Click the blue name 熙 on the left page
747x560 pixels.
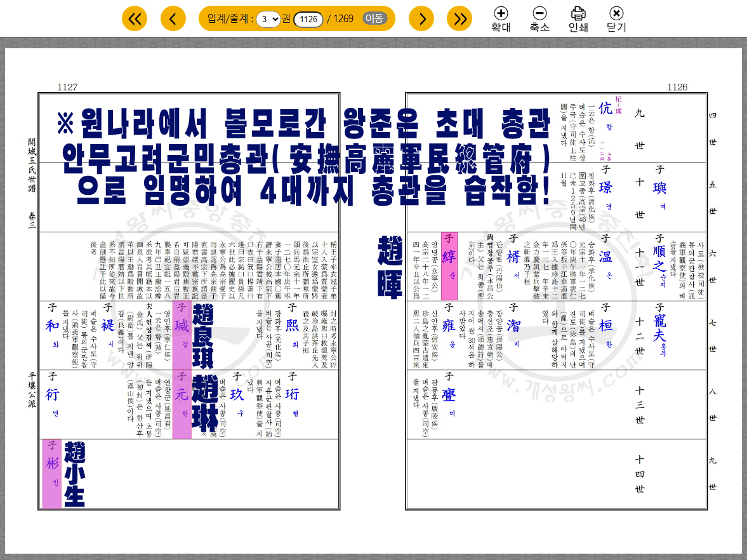click(x=292, y=326)
